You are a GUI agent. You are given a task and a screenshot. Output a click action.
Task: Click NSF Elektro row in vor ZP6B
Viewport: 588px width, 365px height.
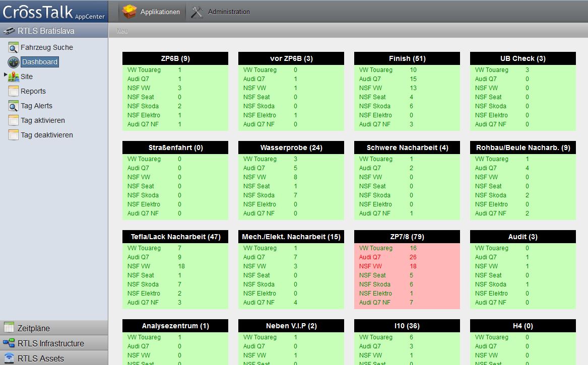pos(291,115)
